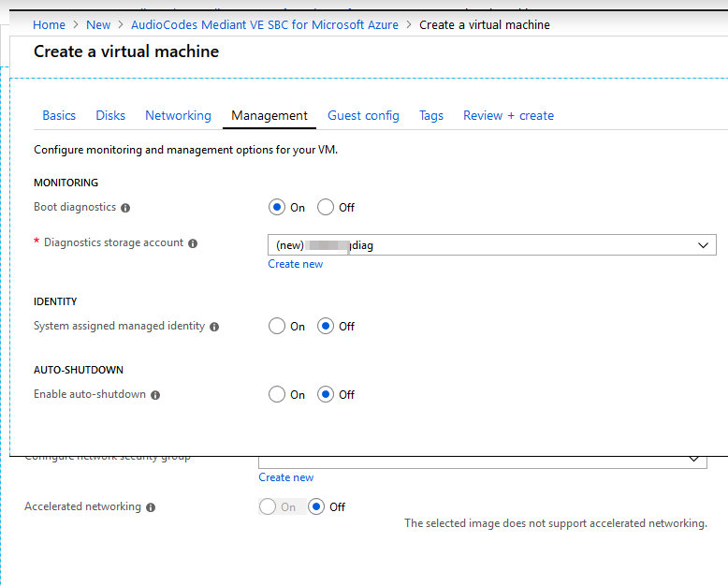Open the Disks tab
The height and width of the screenshot is (586, 728).
coord(110,115)
